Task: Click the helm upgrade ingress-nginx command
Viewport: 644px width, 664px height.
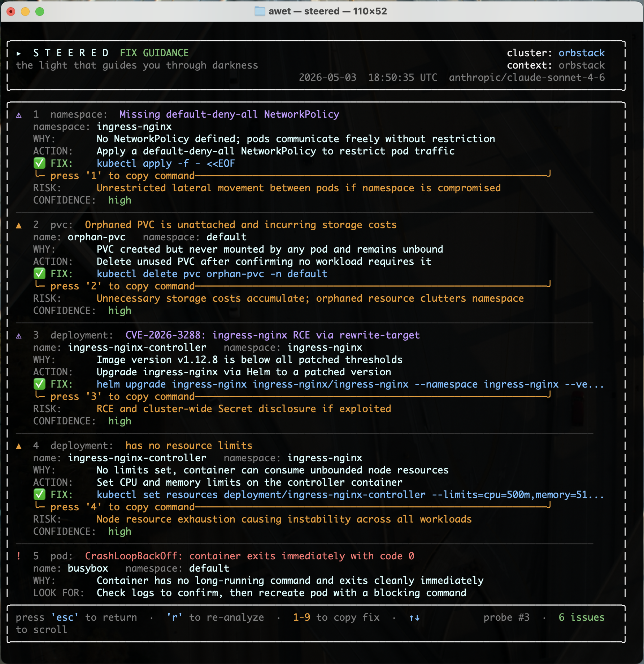Action: pyautogui.click(x=350, y=384)
